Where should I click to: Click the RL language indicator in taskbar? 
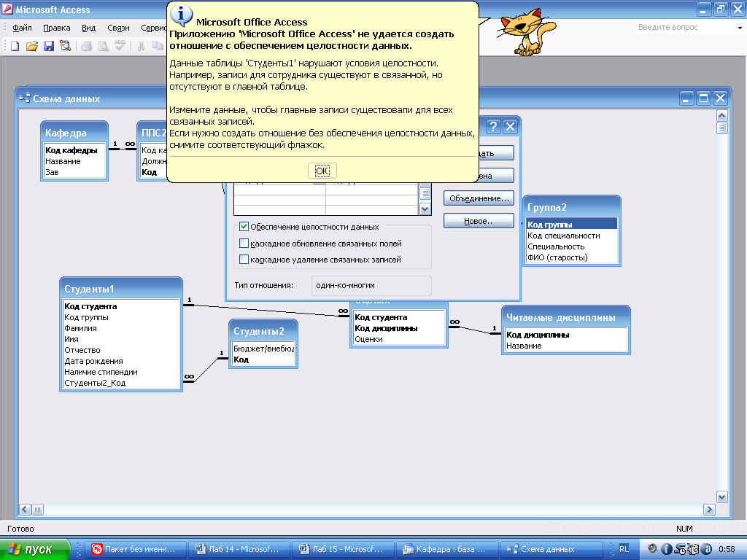[x=624, y=549]
